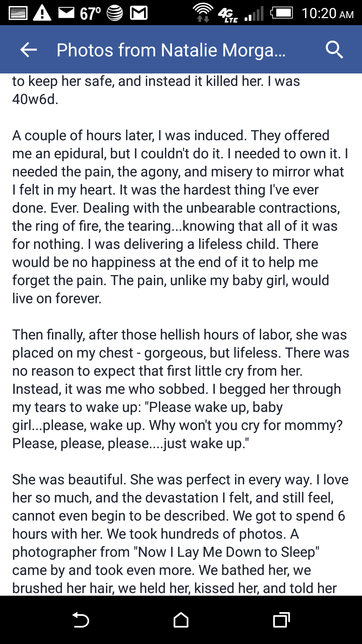Tap the Photos from Natalie Morgan title
Viewport: 362px width, 644px height.
click(171, 50)
